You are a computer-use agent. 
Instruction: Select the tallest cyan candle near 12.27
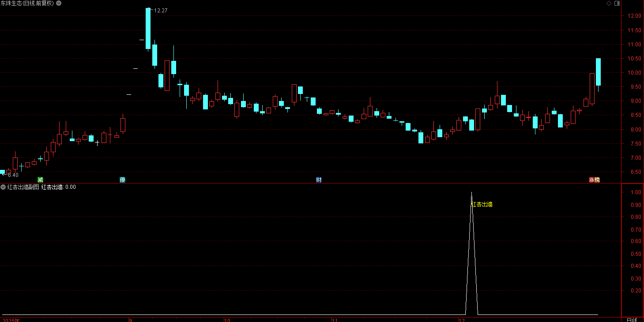point(148,28)
